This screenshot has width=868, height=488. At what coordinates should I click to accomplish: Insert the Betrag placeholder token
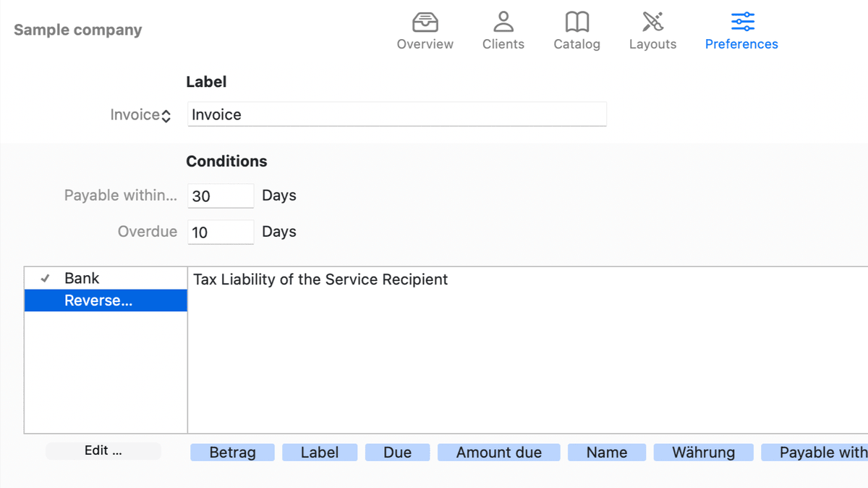[232, 453]
